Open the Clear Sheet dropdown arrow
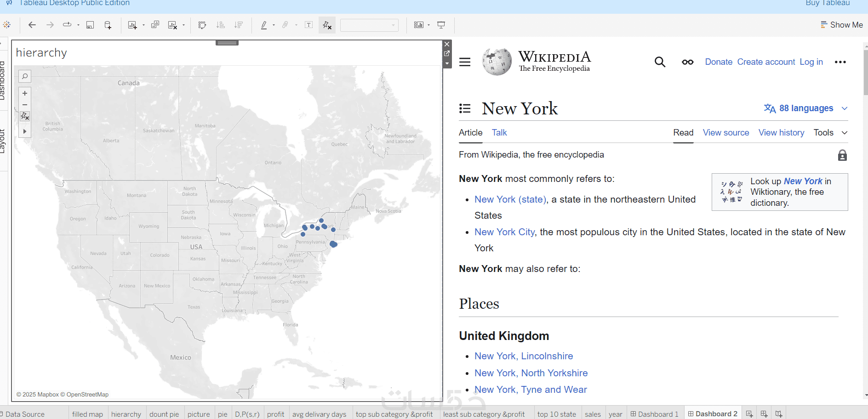868x419 pixels. coord(183,25)
